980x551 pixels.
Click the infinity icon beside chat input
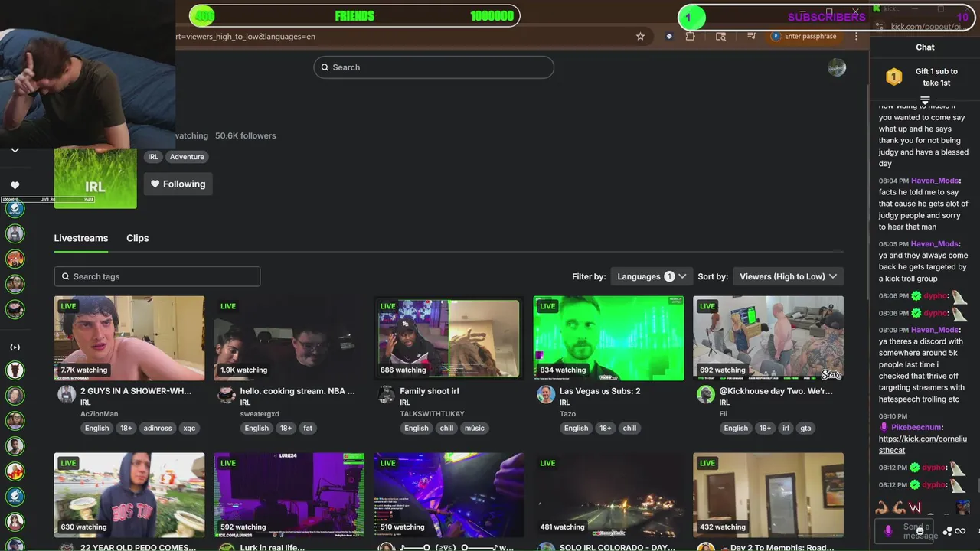click(x=960, y=531)
